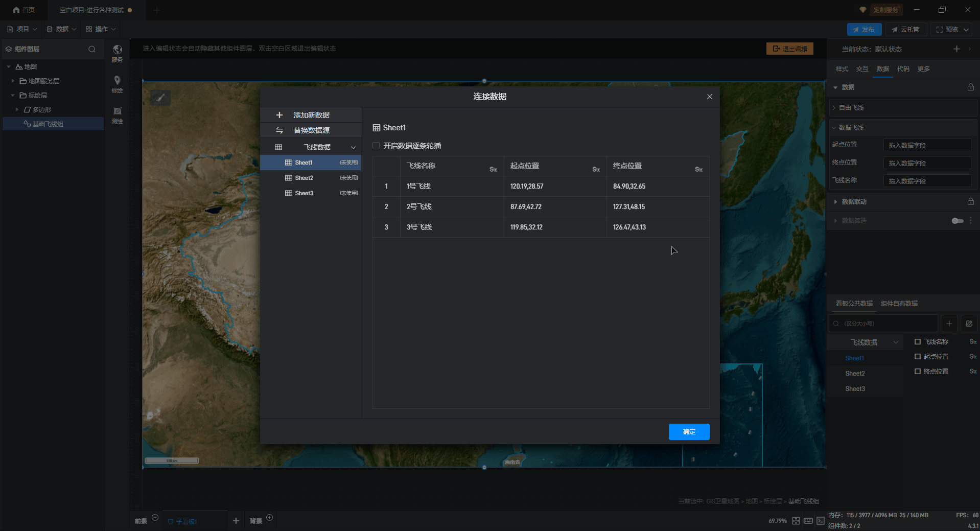Image resolution: width=980 pixels, height=531 pixels.
Task: Click the 确定 button
Action: coord(688,432)
